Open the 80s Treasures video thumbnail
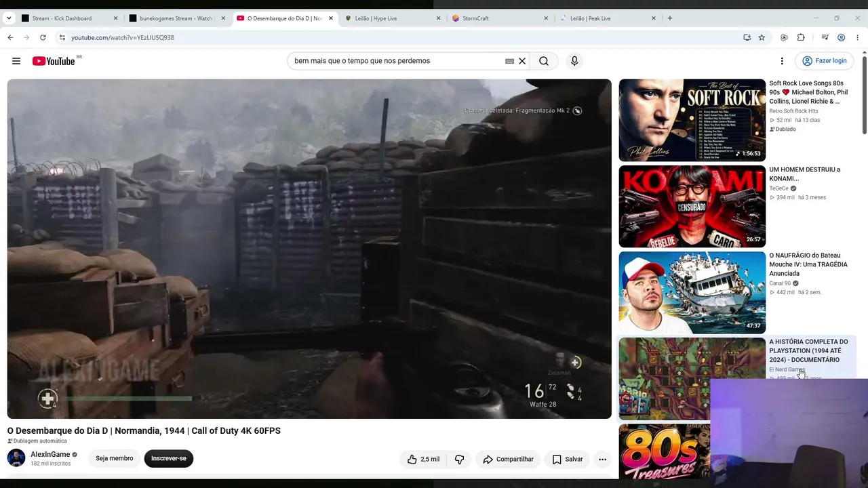 (x=665, y=451)
